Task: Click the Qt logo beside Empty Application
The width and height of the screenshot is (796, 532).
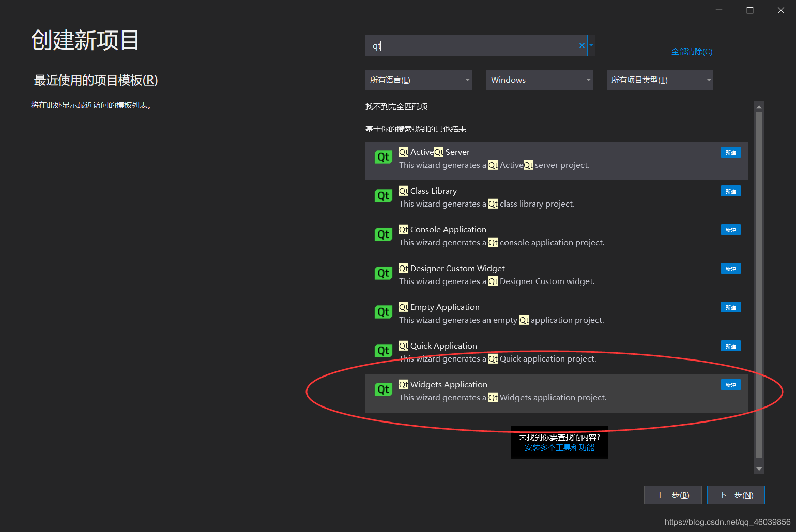Action: [x=384, y=312]
